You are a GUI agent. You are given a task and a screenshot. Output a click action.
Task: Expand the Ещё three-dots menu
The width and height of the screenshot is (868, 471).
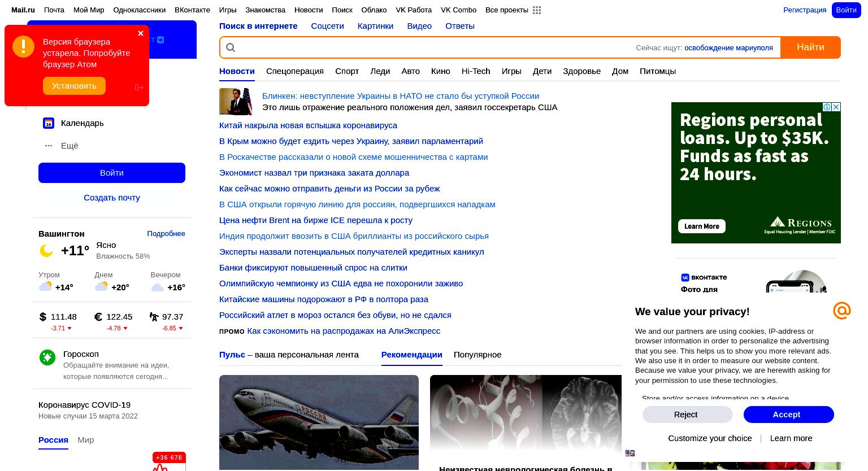click(49, 146)
